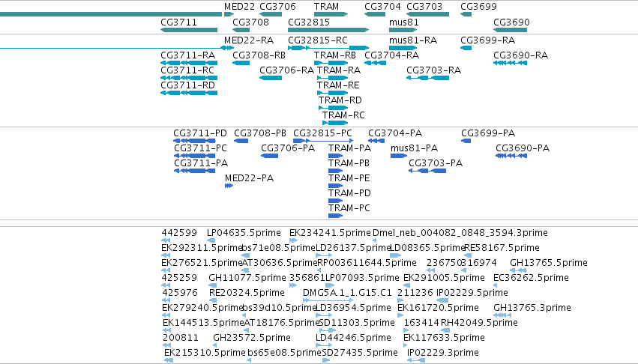Select the mus81-PA protein label
Viewport: 638px width, 364px height.
(414, 148)
